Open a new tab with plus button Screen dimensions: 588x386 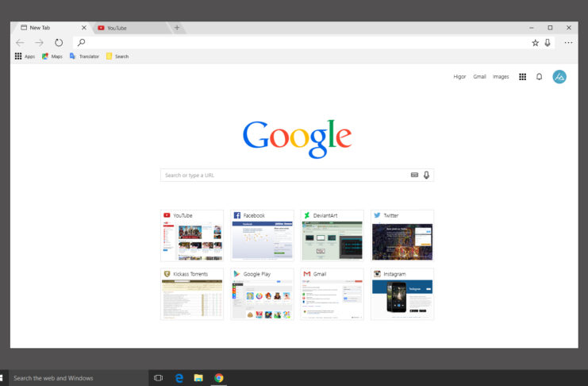pos(176,28)
